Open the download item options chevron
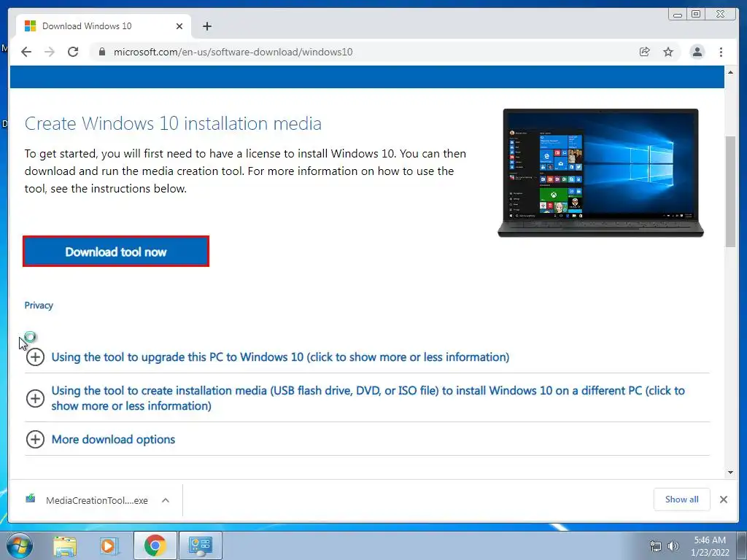Image resolution: width=747 pixels, height=560 pixels. (166, 500)
